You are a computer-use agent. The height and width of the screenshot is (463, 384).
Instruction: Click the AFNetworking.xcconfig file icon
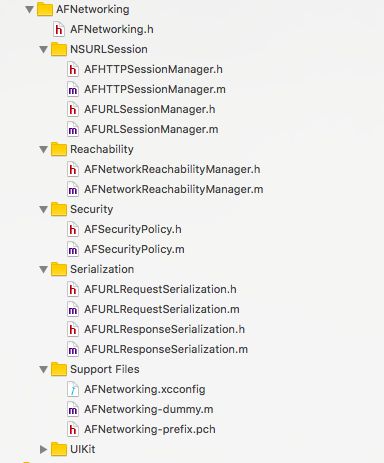pos(73,389)
